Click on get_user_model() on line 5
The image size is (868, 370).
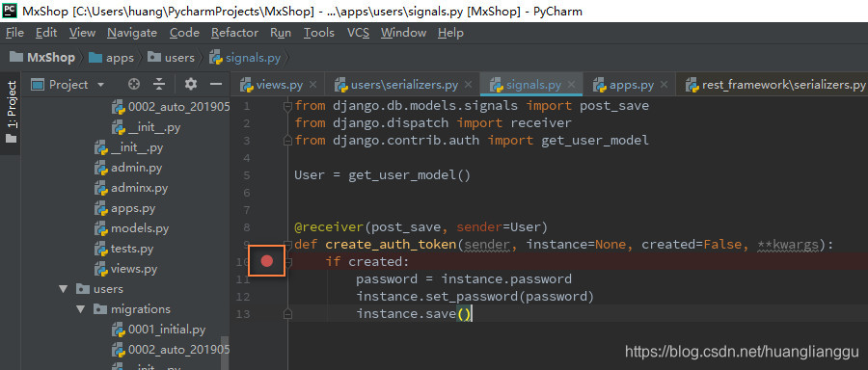[x=409, y=175]
